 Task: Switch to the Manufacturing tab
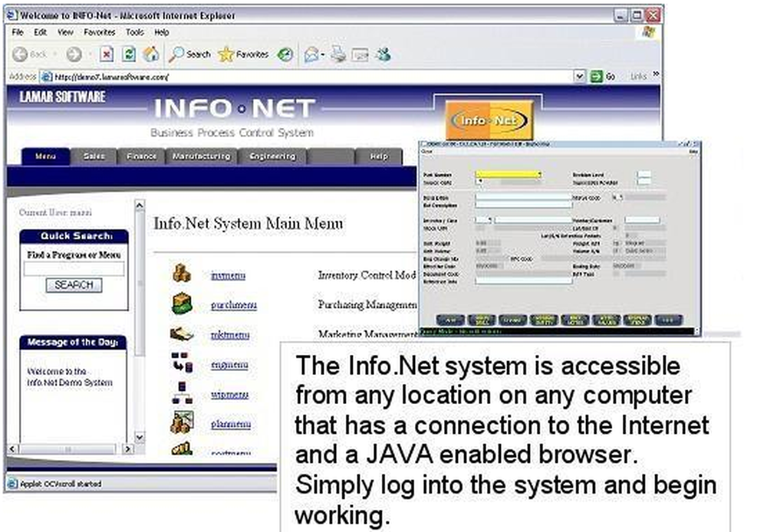pos(201,156)
